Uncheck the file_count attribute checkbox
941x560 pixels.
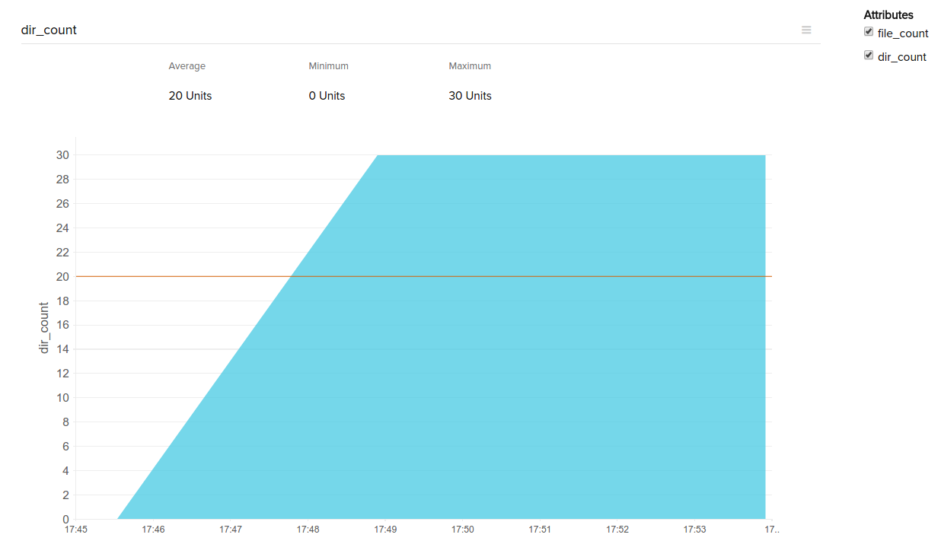(x=869, y=32)
